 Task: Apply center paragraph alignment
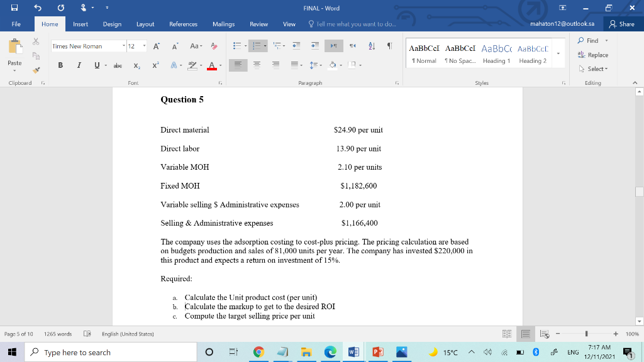tap(258, 65)
